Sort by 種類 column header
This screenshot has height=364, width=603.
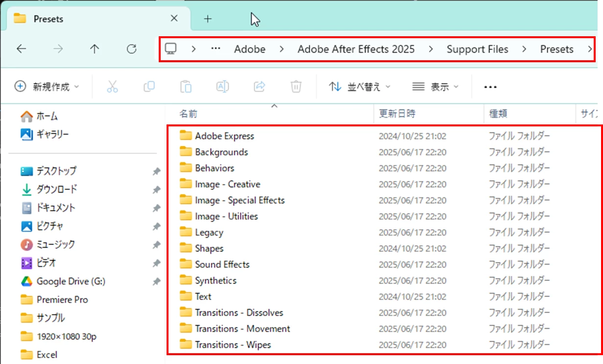click(x=529, y=114)
